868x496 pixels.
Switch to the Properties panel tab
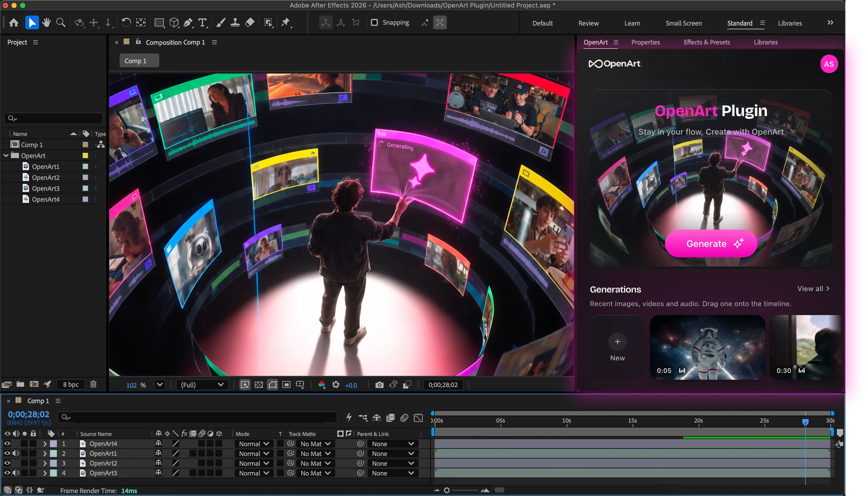tap(645, 42)
